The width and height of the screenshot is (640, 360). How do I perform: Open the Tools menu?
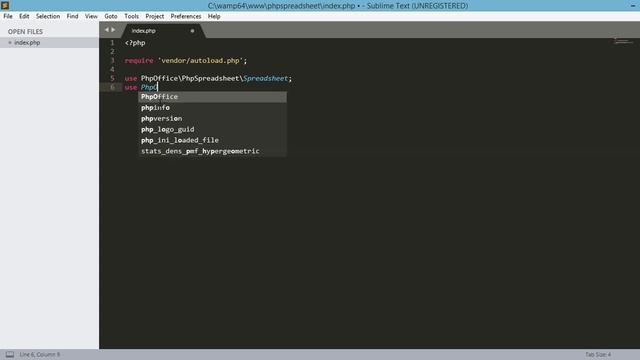131,16
